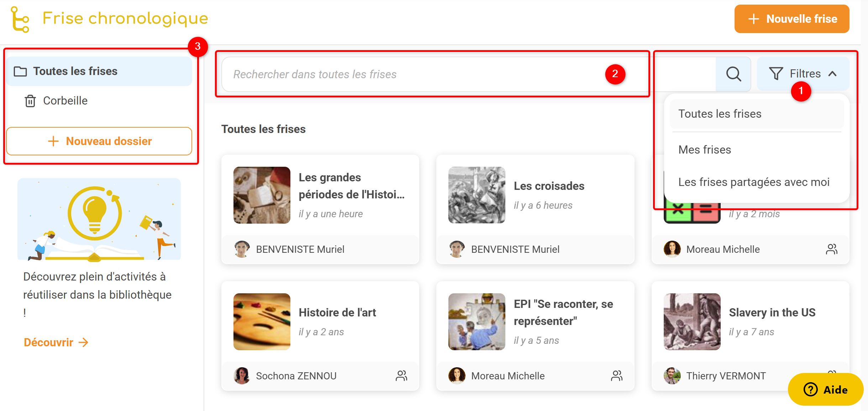Image resolution: width=868 pixels, height=411 pixels.
Task: Click shared users icon on Histoire de l'art card
Action: (401, 376)
